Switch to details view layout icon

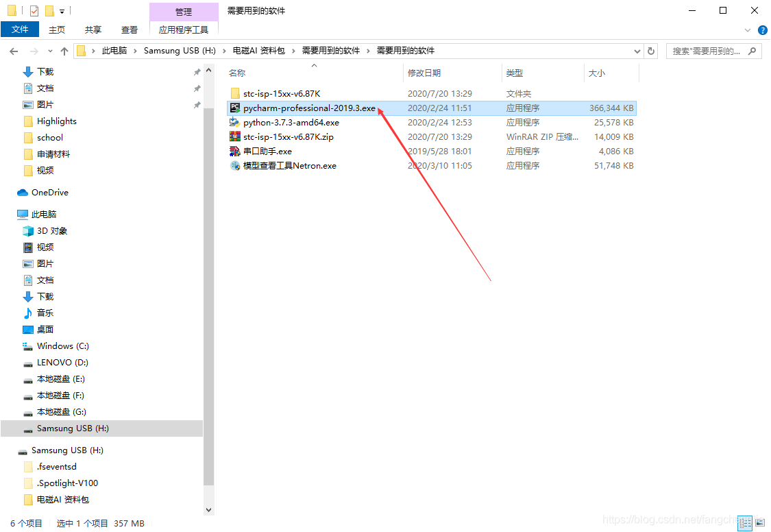(x=745, y=522)
